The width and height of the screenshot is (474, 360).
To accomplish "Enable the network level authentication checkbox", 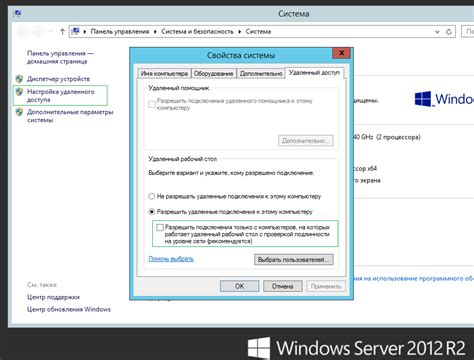I will [x=160, y=227].
